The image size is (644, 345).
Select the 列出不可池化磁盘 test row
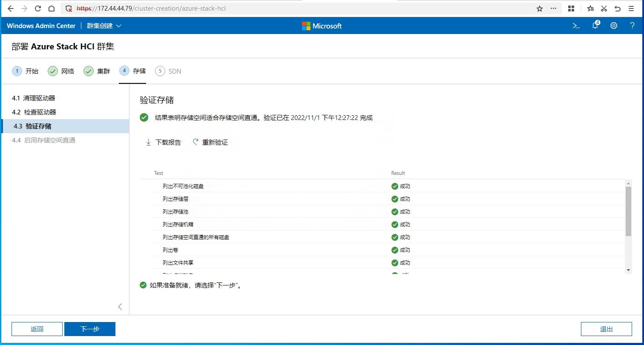coord(388,186)
